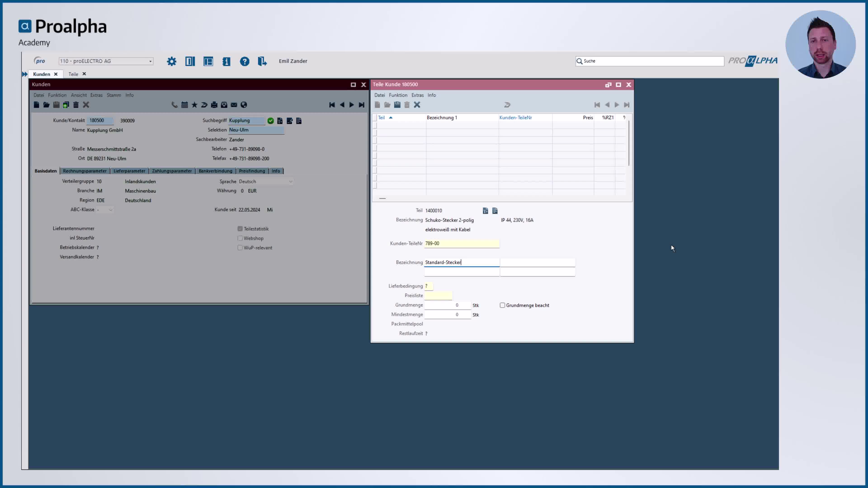Viewport: 868px width, 488px height.
Task: Click the layout panel icon beside the gear
Action: pos(190,61)
